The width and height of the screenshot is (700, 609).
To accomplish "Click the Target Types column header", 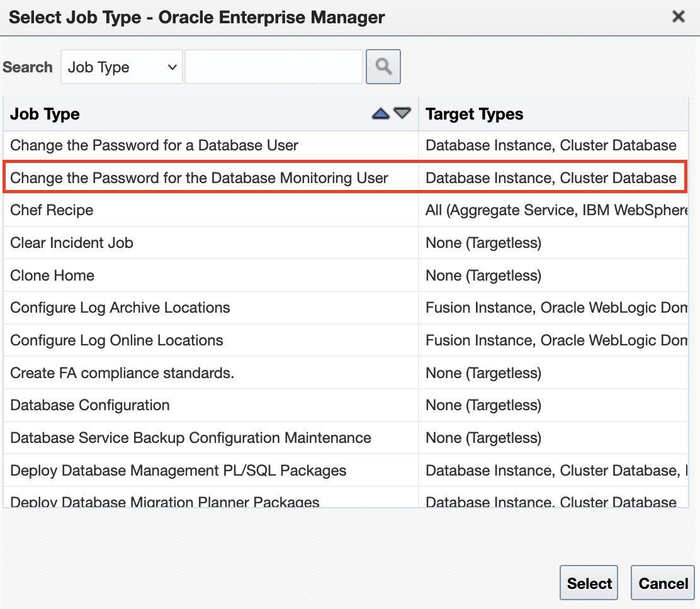I will (475, 114).
